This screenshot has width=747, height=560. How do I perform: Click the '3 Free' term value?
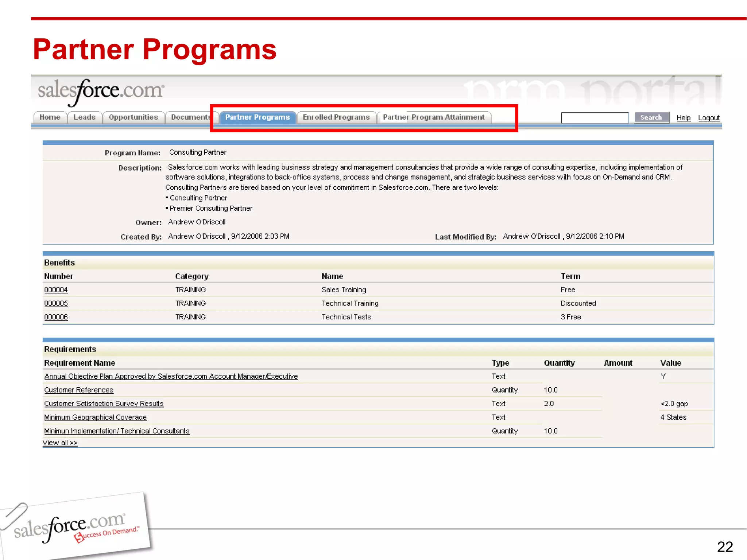click(571, 317)
